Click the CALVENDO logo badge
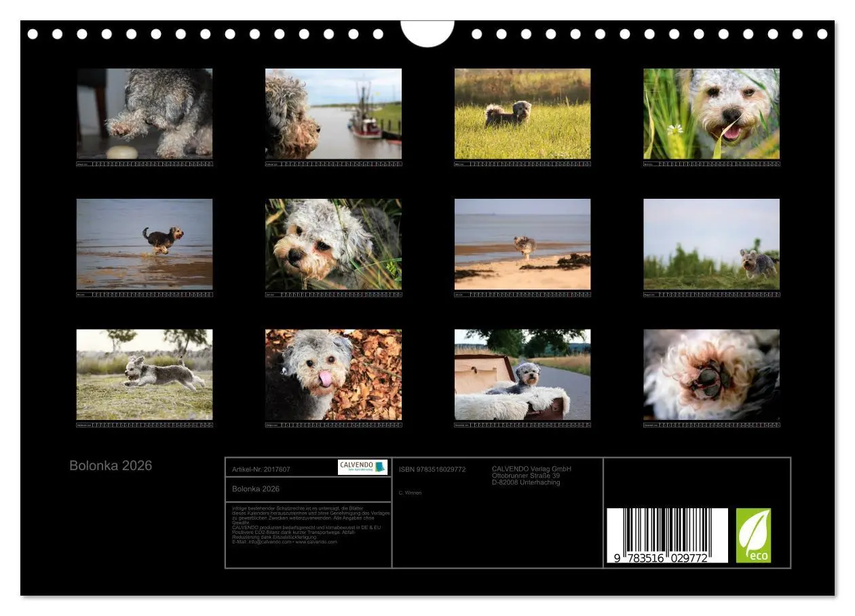 362,467
